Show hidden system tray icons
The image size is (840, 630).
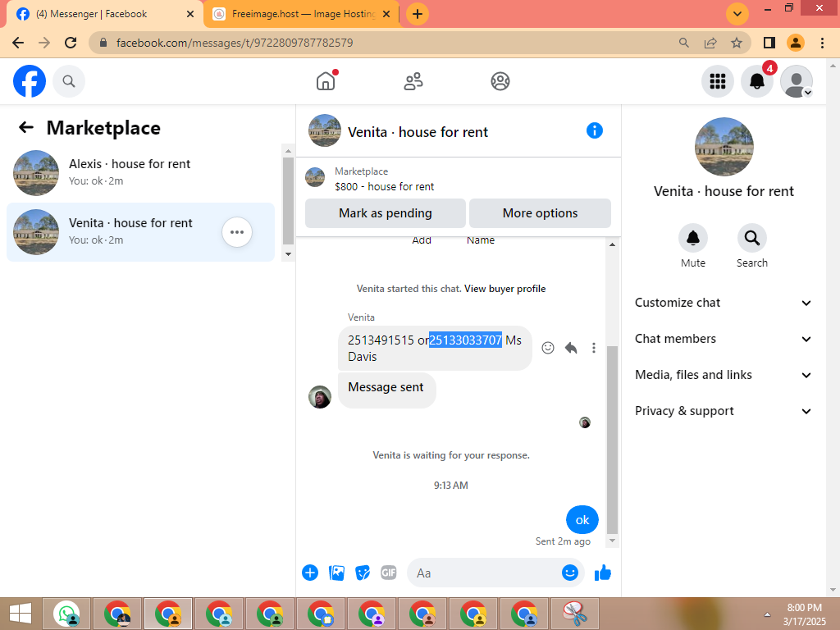[x=767, y=614]
